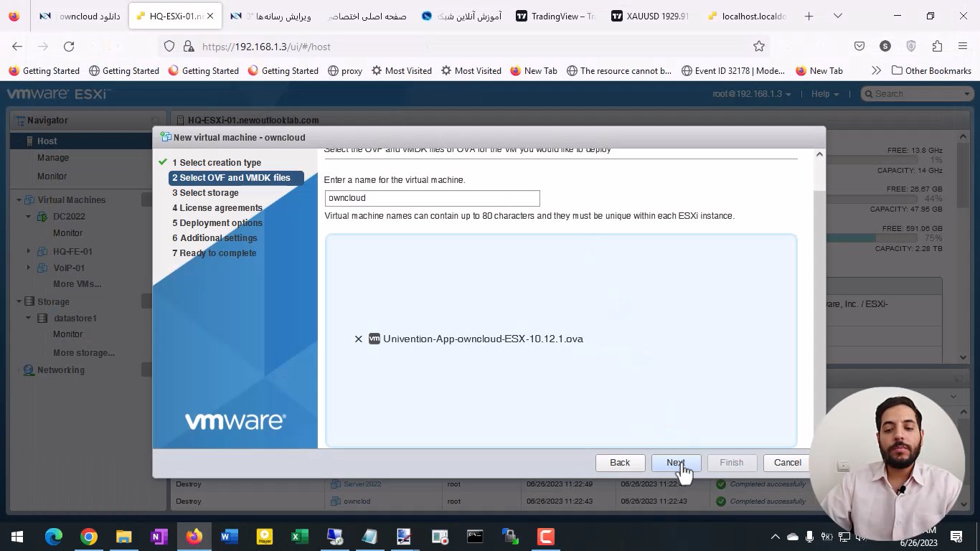Screen dimensions: 980x551
Task: Expand the HQ-FE-01 virtual machine node
Action: pos(29,251)
